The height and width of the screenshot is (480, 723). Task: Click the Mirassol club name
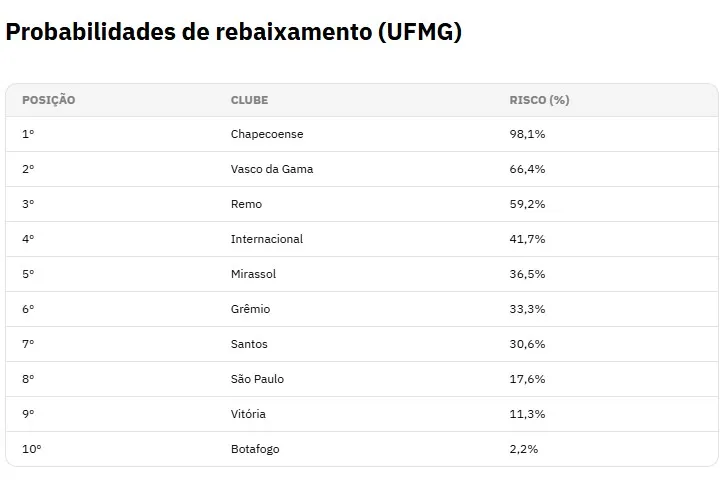pyautogui.click(x=253, y=274)
